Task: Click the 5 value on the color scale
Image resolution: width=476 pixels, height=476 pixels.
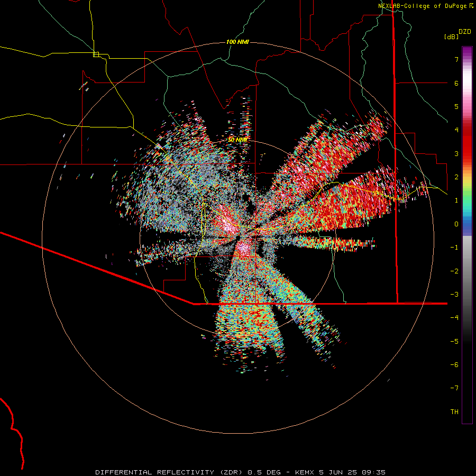Action: (x=456, y=106)
